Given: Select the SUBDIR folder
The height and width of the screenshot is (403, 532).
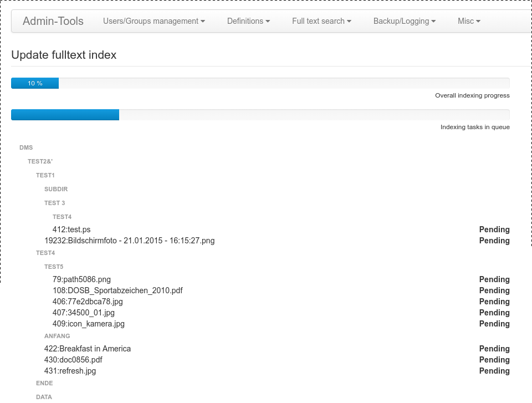Looking at the screenshot, I should 56,190.
